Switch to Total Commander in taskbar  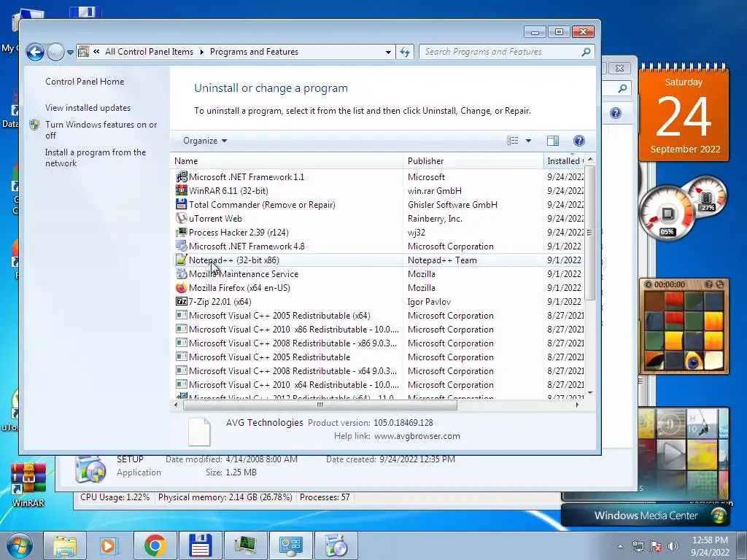(200, 545)
